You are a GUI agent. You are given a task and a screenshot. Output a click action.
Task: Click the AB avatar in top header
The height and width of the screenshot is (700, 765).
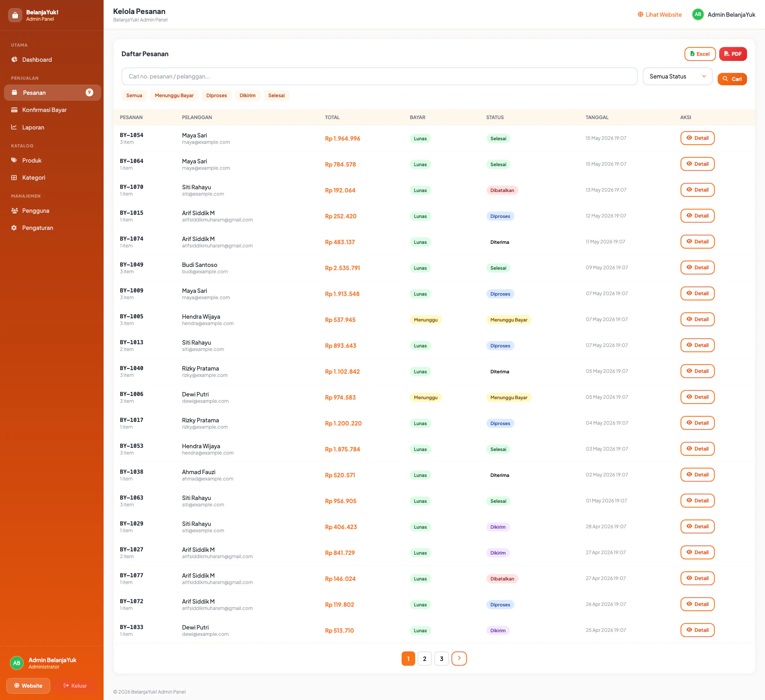click(x=698, y=14)
